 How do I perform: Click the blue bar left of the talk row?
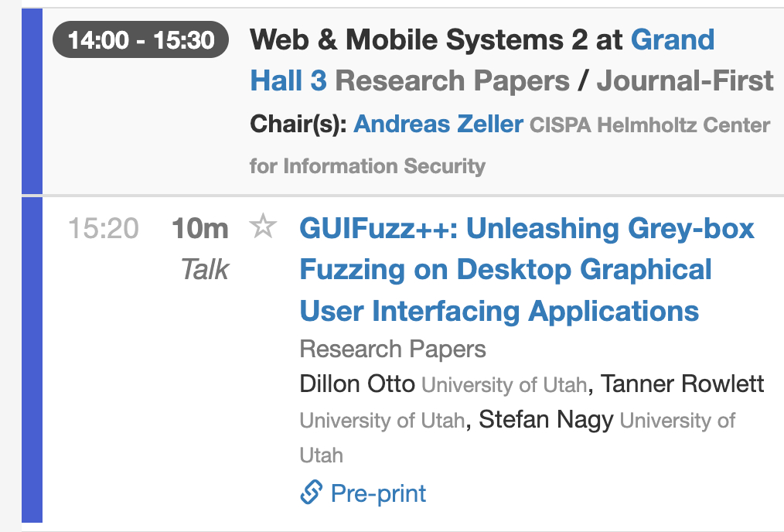tap(32, 360)
